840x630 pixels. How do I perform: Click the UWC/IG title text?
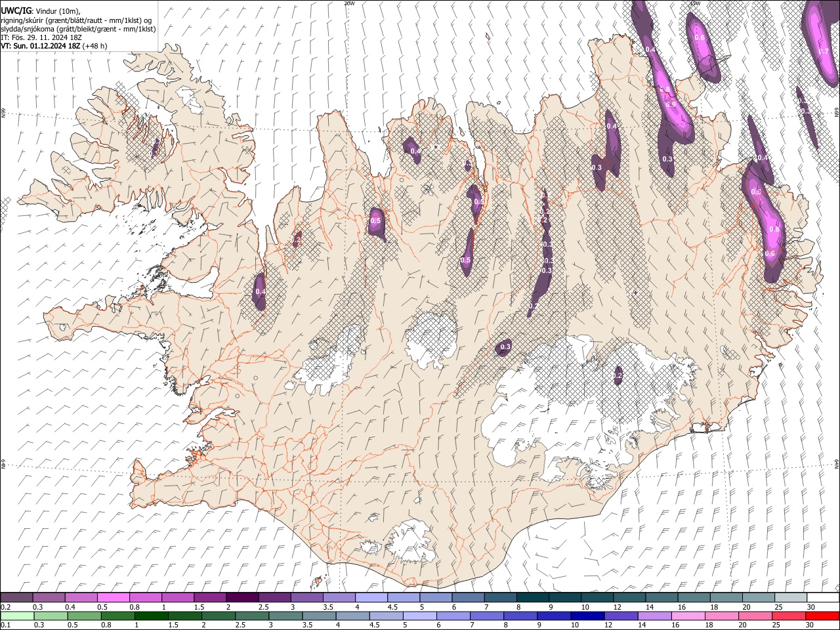click(x=16, y=11)
